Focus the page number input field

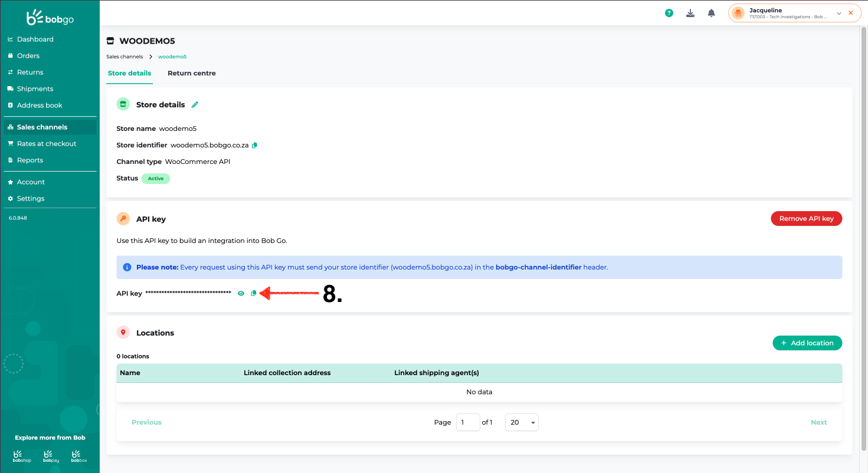(x=468, y=422)
